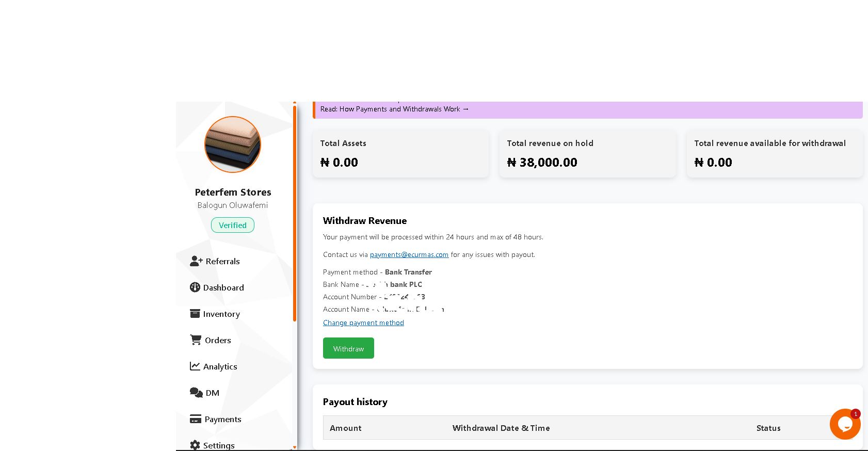Click the Peterfem Stores profile picture
868x451 pixels.
pos(233,144)
